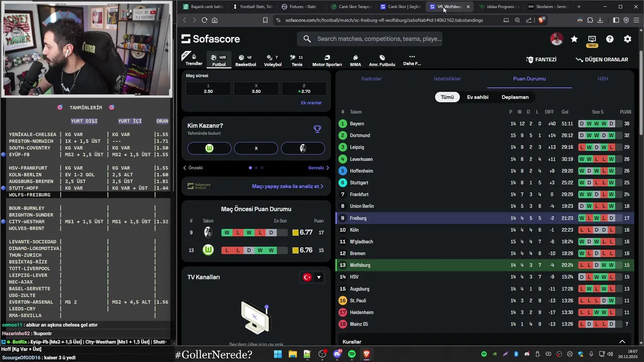Screen dimensions: 644x362
Task: Vote Wolfsburg to win
Action: [209, 148]
